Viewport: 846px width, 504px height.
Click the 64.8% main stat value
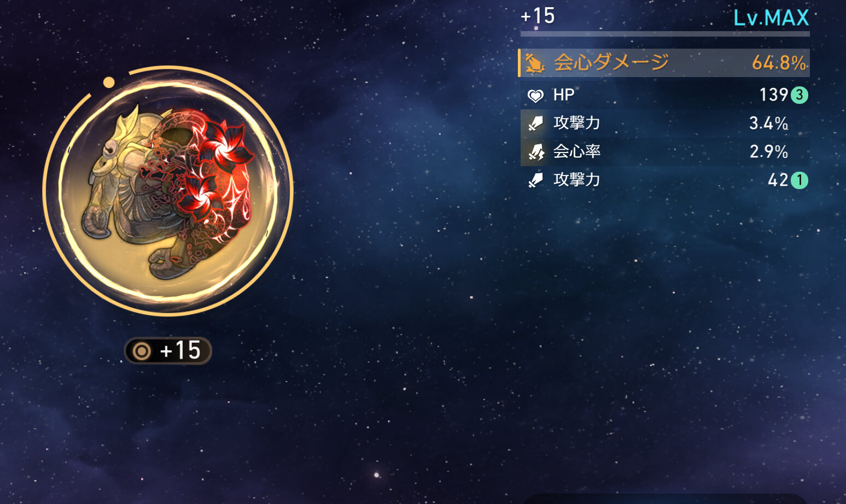779,63
